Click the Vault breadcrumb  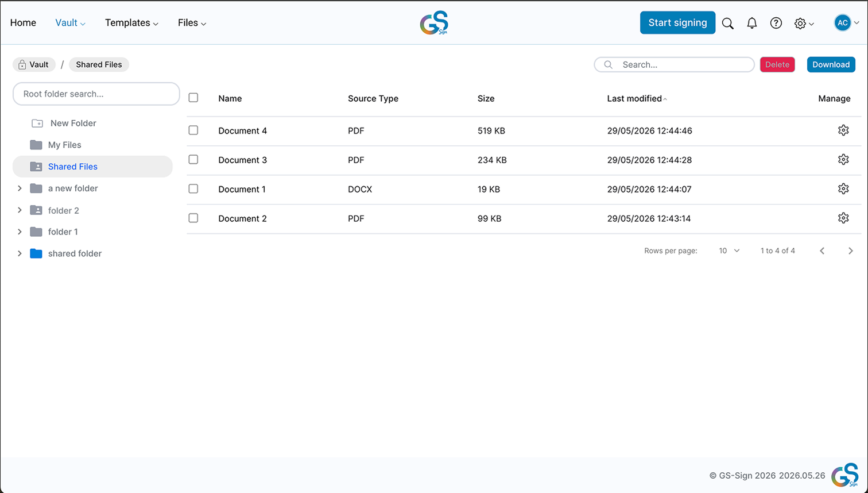coord(34,64)
